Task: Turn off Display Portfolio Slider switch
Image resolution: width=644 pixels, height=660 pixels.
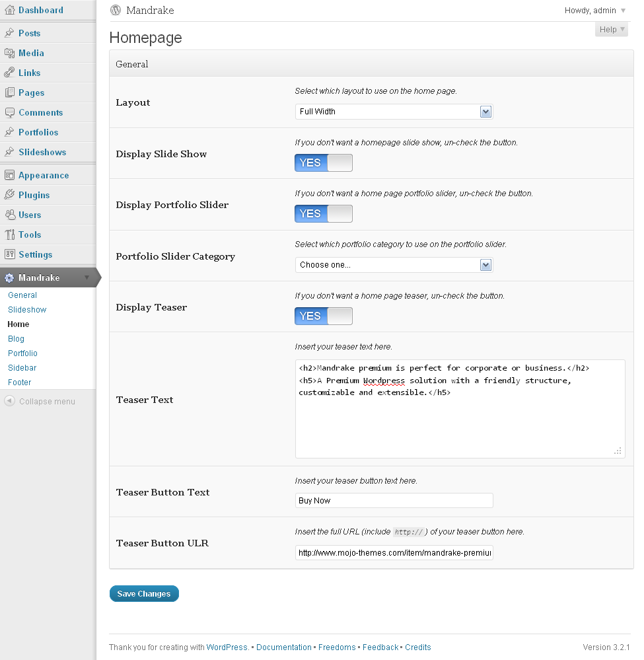Action: [x=324, y=213]
